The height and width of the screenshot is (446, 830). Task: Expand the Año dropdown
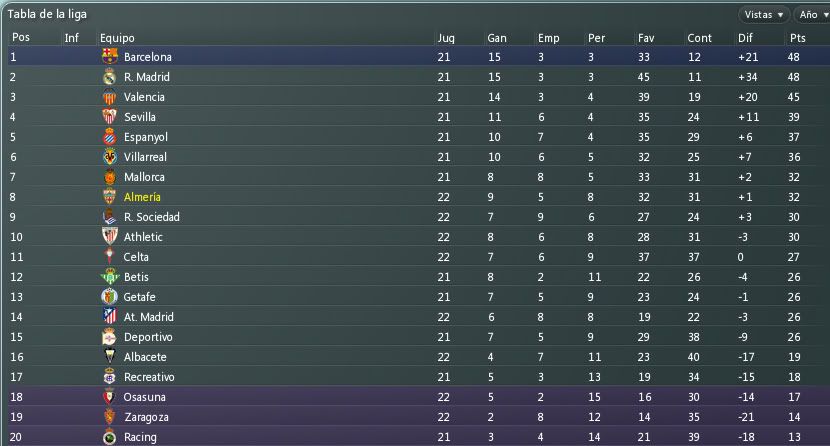click(813, 15)
